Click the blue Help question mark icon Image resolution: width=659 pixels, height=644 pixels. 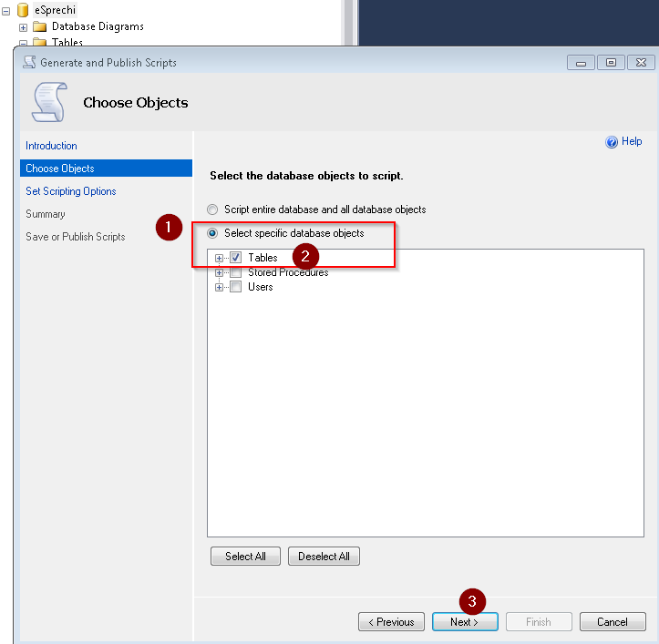click(612, 142)
